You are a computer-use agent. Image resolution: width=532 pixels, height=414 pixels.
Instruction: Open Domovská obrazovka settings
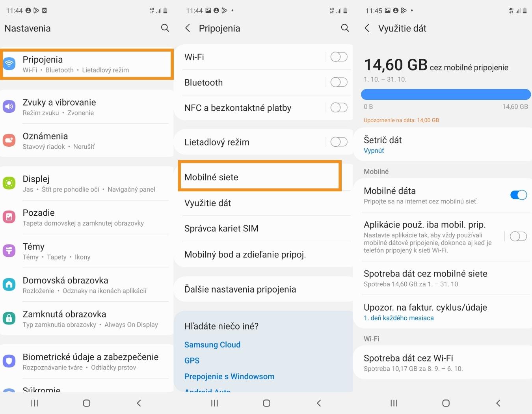pyautogui.click(x=87, y=285)
